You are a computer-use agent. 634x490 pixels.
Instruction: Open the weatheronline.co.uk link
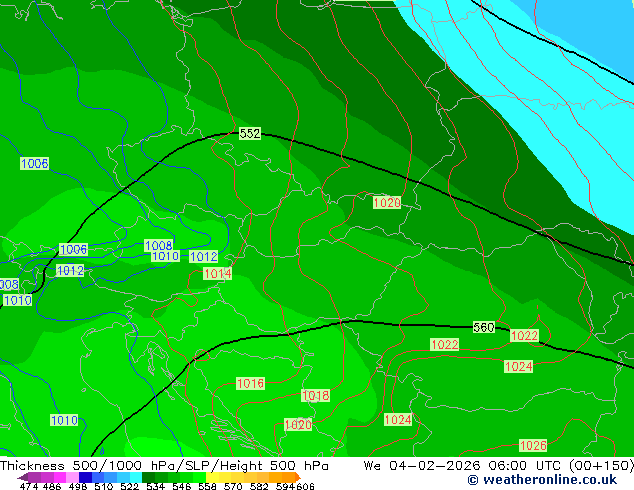coord(542,480)
